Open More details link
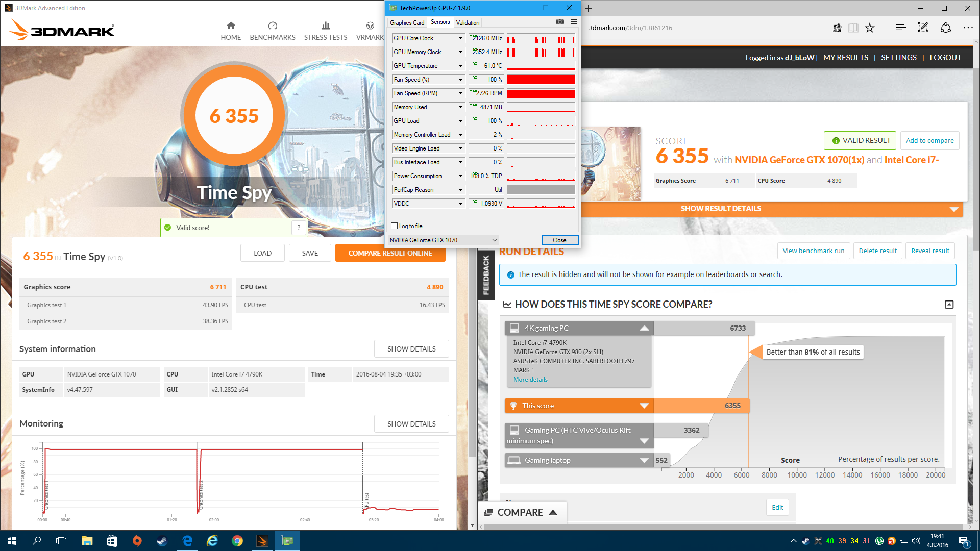 pos(530,380)
